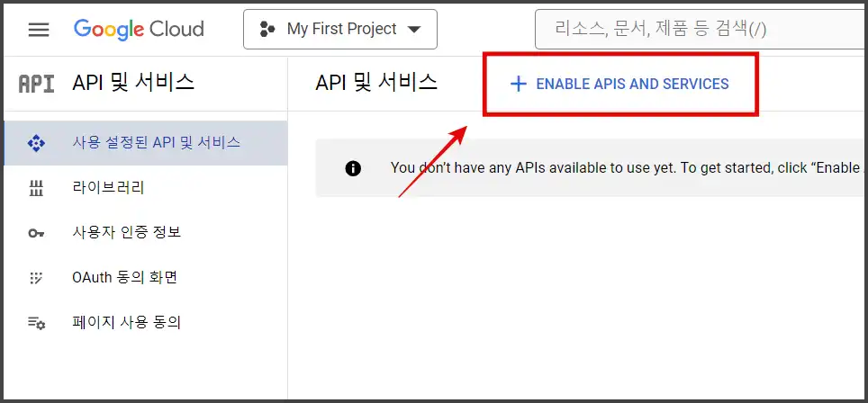
Task: Click the library icon beside 라이브러리
Action: [x=36, y=189]
